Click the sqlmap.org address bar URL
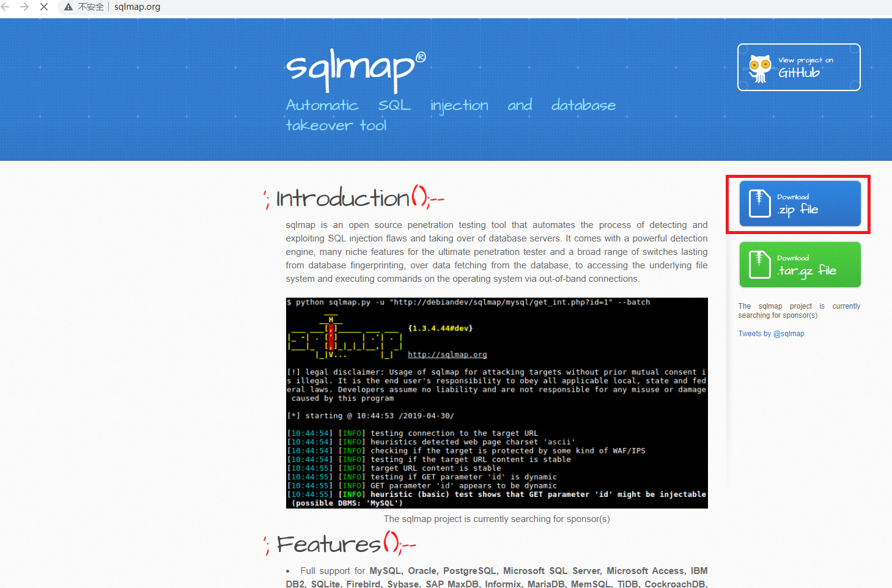Viewport: 892px width, 588px height. pyautogui.click(x=137, y=7)
